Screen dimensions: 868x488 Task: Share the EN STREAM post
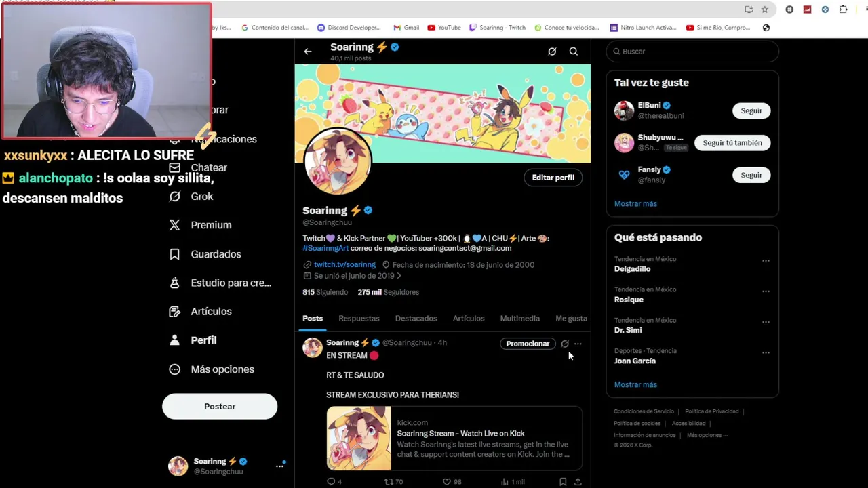point(578,482)
